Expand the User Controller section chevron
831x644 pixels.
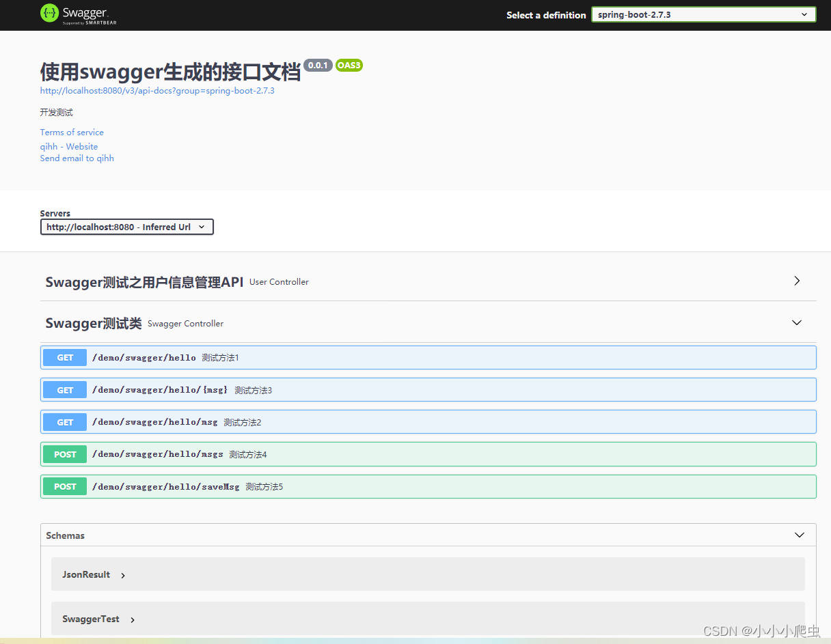[796, 280]
